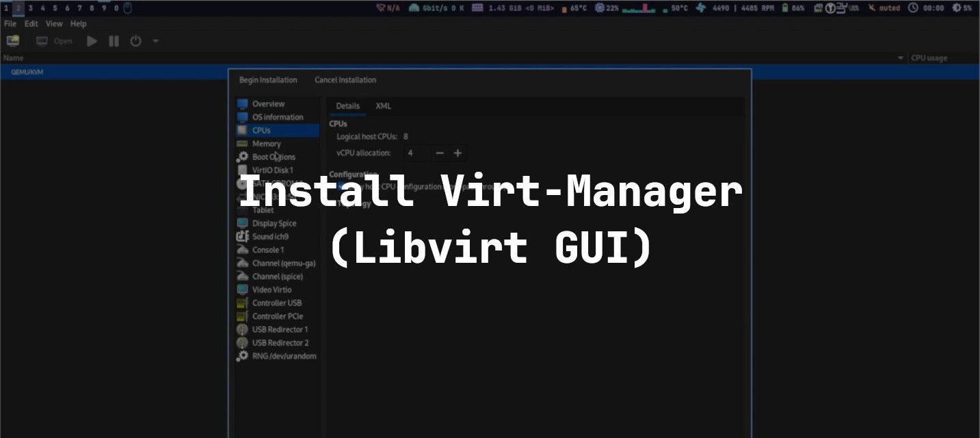The height and width of the screenshot is (438, 980).
Task: Pause the virtual machine
Action: click(x=114, y=40)
